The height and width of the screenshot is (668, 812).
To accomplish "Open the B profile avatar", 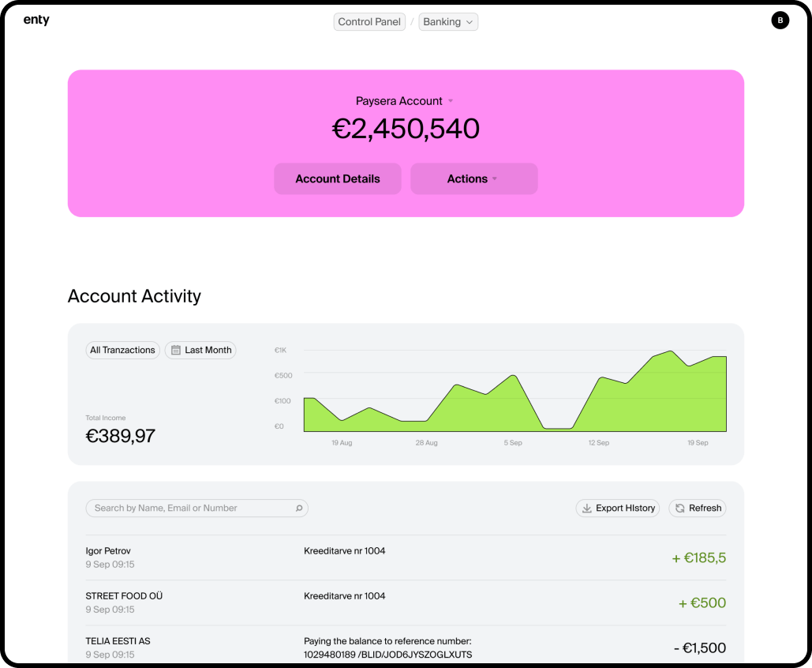I will click(x=780, y=20).
